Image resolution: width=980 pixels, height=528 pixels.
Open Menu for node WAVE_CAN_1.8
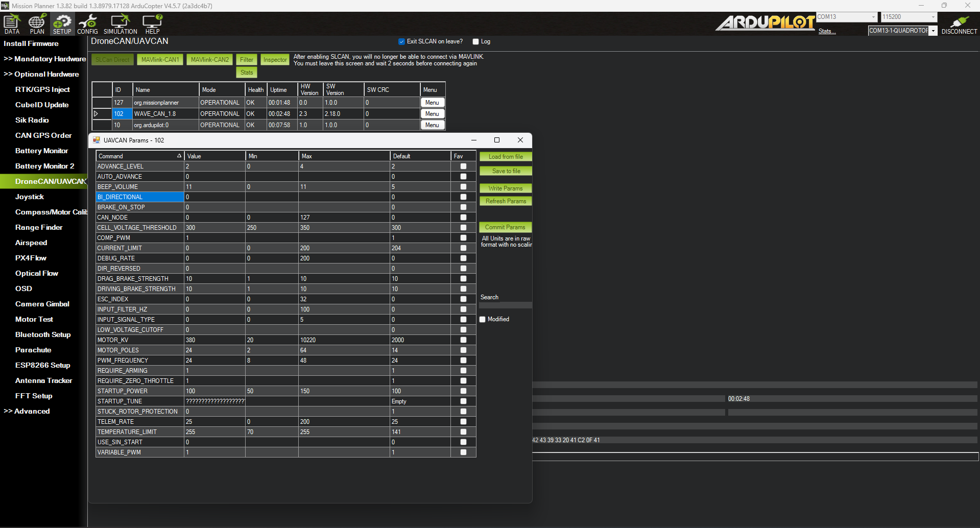coord(432,113)
